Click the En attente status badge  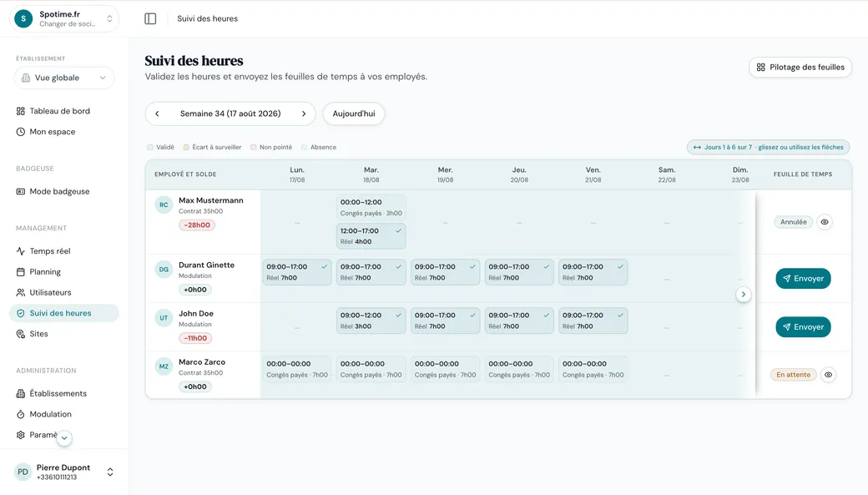coord(793,375)
